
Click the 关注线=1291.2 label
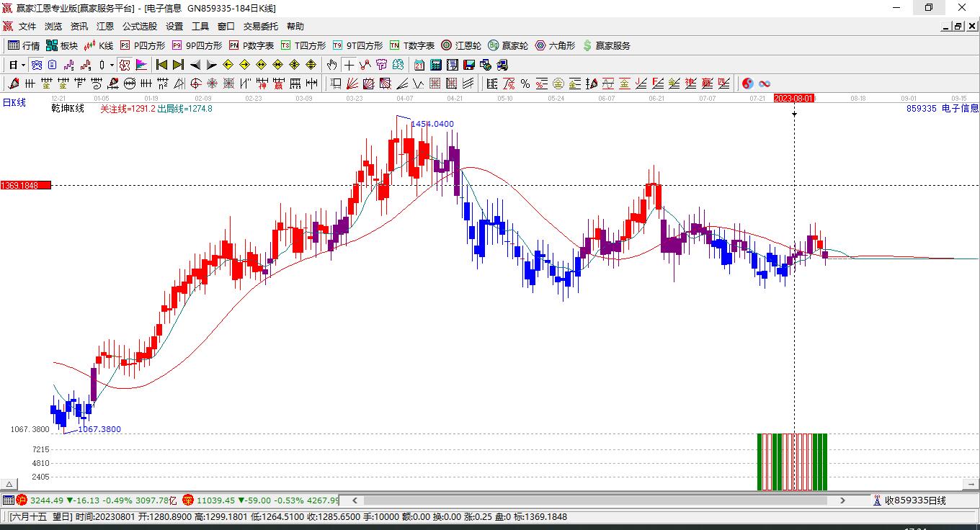coord(127,109)
